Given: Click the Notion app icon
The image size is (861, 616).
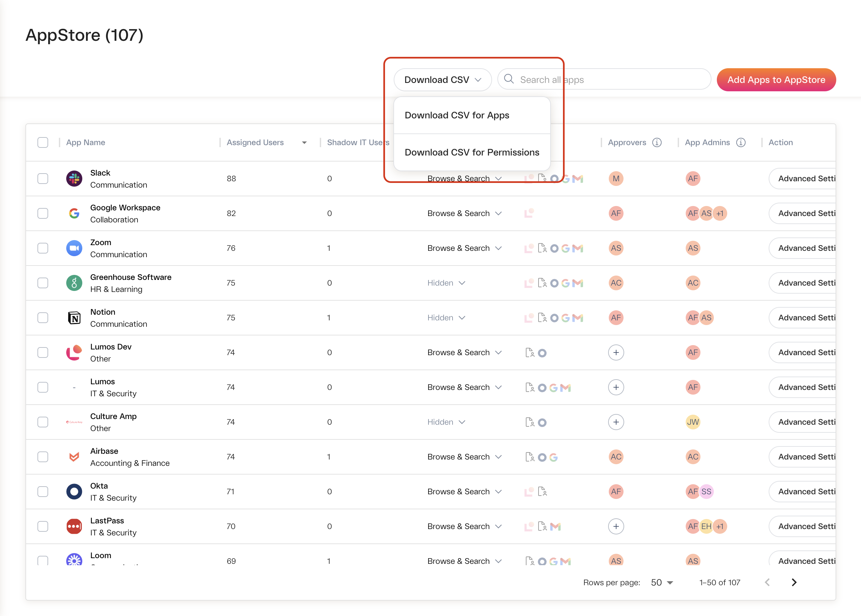Looking at the screenshot, I should [x=74, y=318].
